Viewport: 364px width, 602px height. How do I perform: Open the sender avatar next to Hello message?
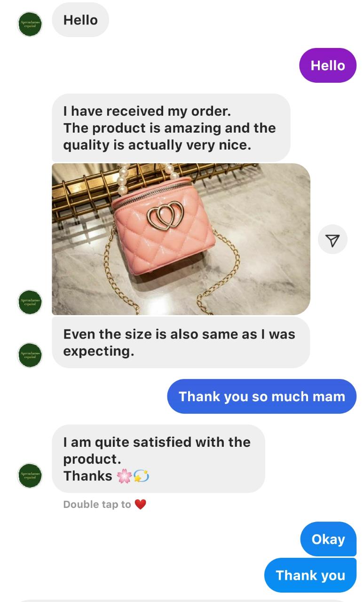click(30, 24)
